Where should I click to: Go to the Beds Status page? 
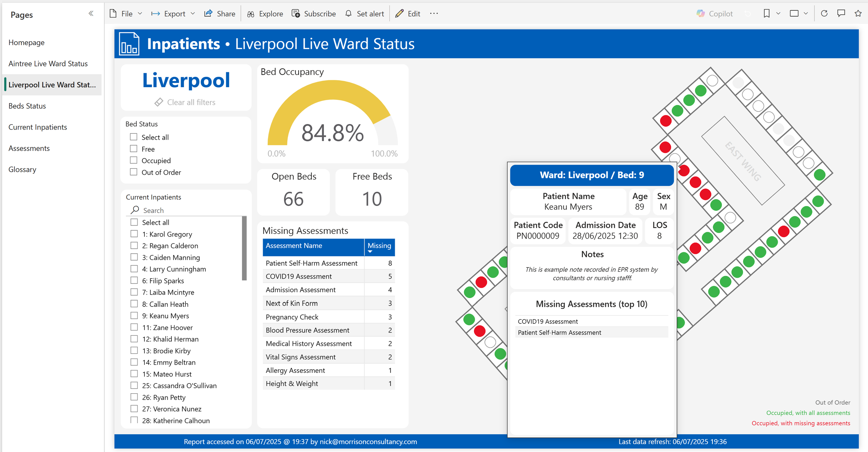point(27,106)
